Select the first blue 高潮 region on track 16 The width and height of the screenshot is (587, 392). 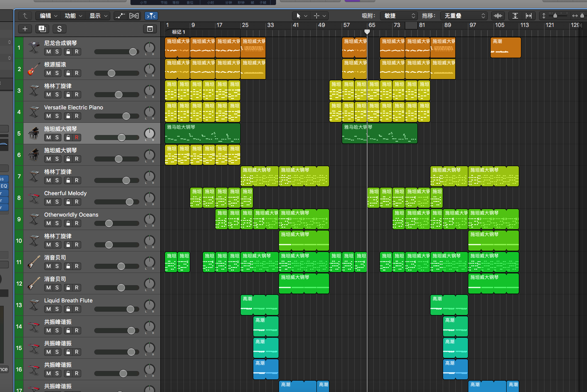tap(266, 369)
